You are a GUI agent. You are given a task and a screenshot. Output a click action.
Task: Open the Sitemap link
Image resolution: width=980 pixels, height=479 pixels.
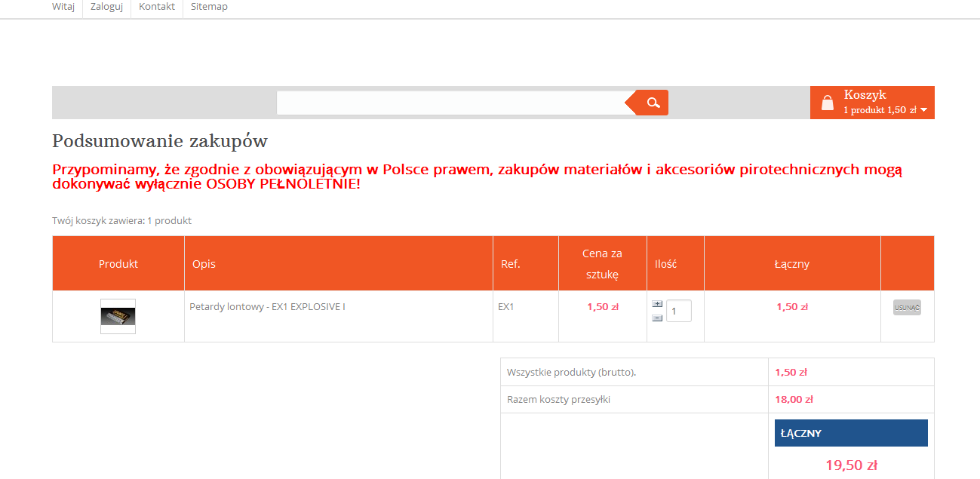[209, 7]
